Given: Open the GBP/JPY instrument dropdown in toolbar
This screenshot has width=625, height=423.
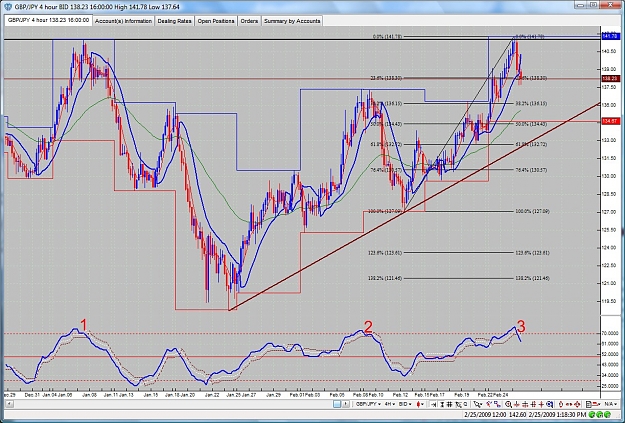Looking at the screenshot, I should [368, 404].
